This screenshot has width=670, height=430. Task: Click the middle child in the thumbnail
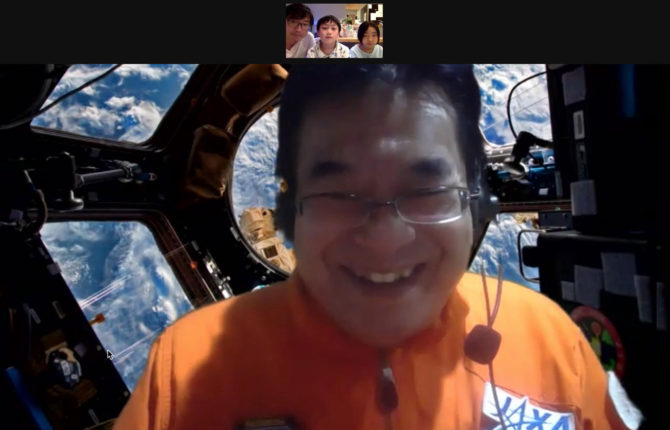328,34
